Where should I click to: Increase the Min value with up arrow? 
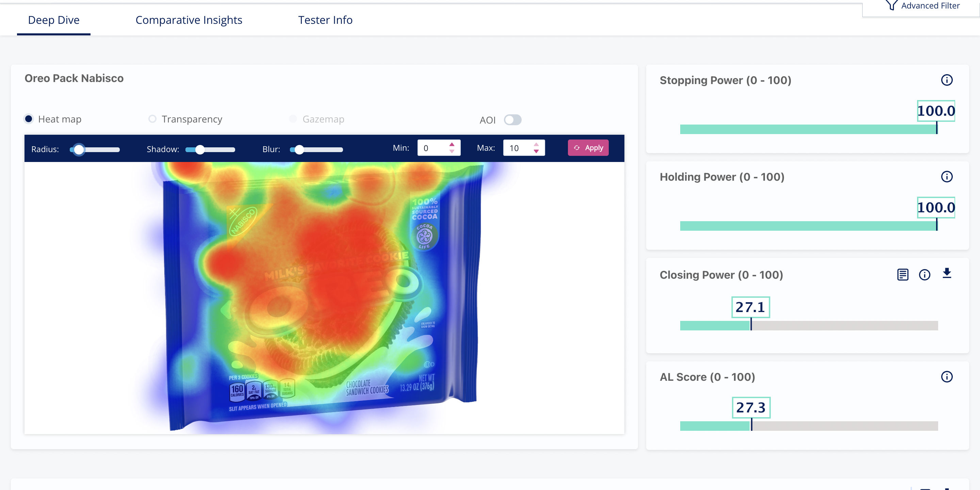coord(452,145)
